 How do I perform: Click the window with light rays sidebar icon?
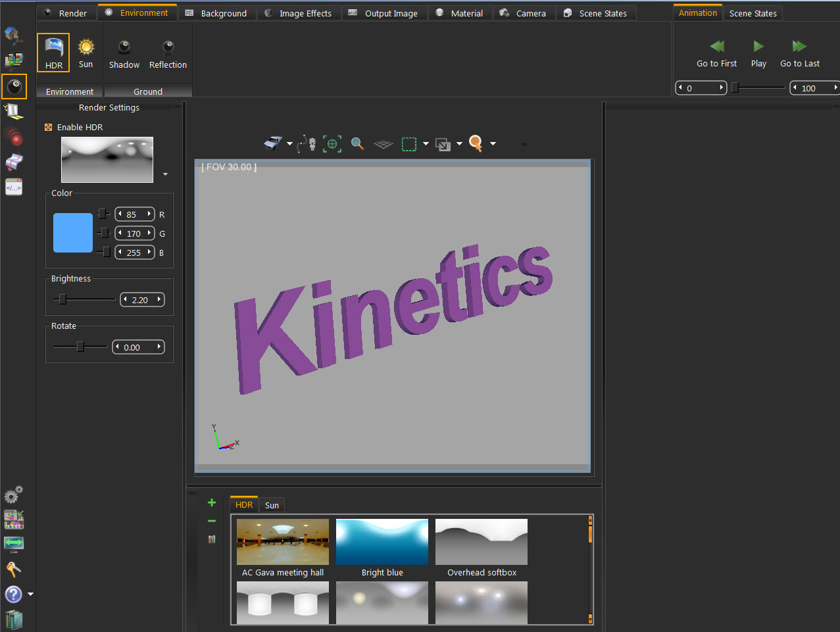[13, 110]
